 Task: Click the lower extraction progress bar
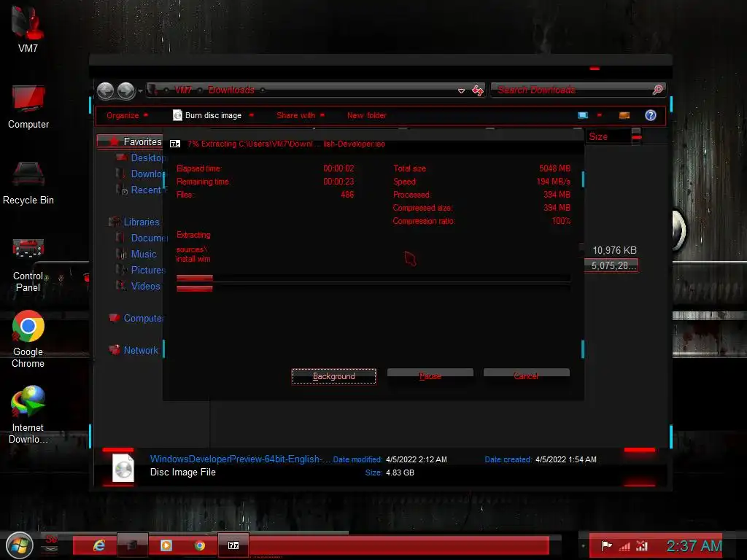click(x=373, y=288)
